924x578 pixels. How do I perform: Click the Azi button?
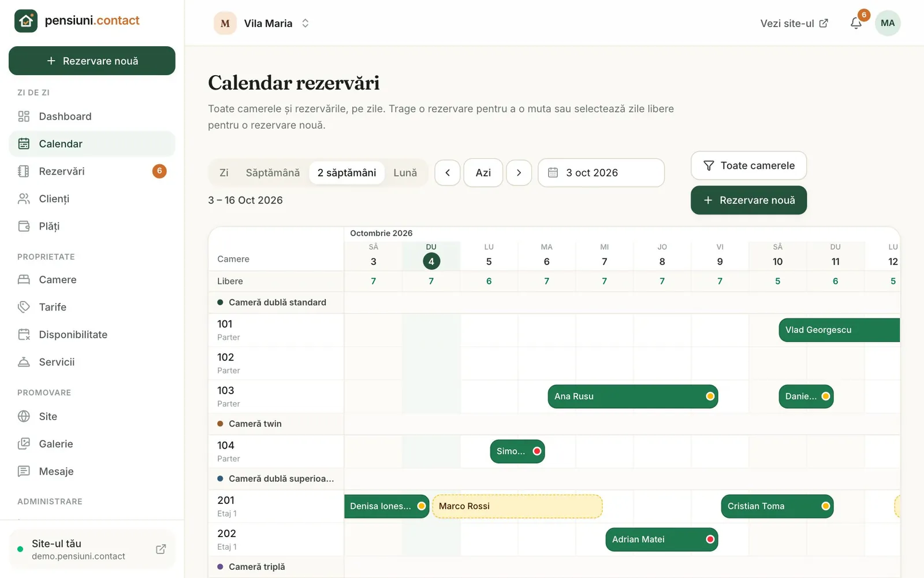pyautogui.click(x=483, y=173)
